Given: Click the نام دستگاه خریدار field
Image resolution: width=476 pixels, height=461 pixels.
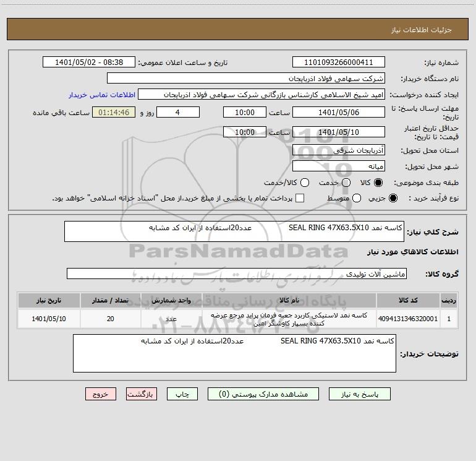Looking at the screenshot, I should [246, 79].
